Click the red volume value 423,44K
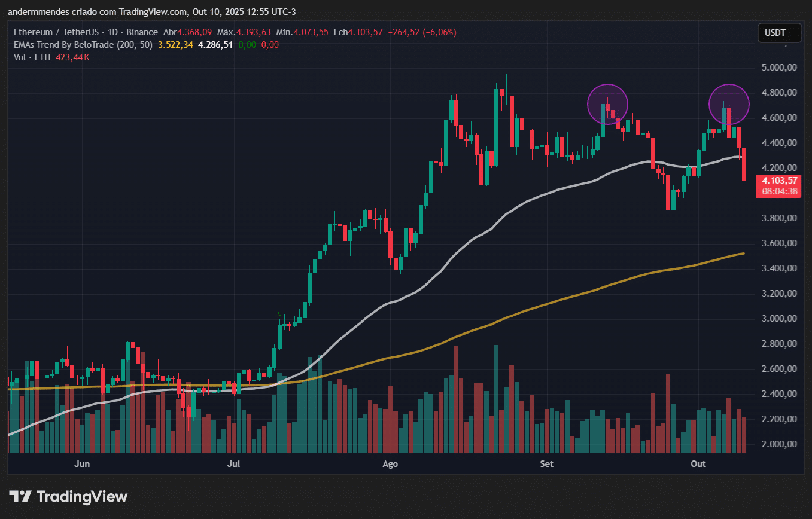812x519 pixels. coord(72,57)
